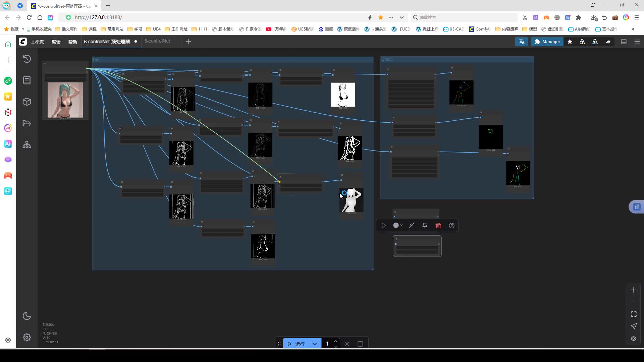
Task: Open the 工作流 menu
Action: pos(37,42)
